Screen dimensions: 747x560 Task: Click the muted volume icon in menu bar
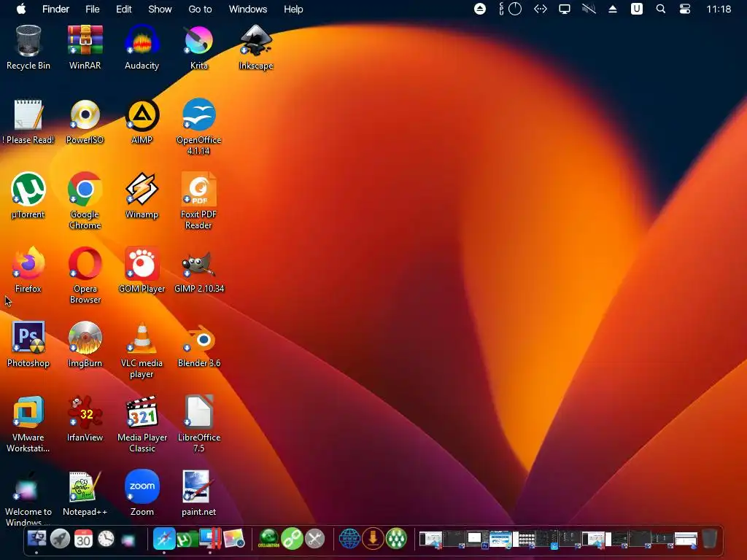pyautogui.click(x=589, y=9)
